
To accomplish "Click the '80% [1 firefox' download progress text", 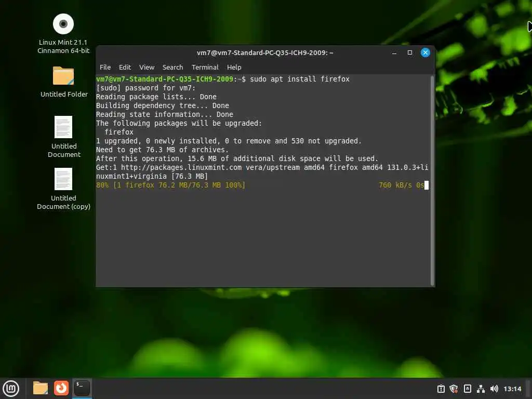I will coord(170,185).
